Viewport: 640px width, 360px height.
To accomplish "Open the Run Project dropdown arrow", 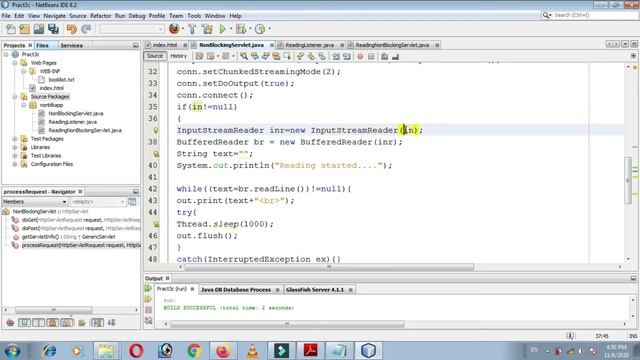I will pyautogui.click(x=231, y=29).
